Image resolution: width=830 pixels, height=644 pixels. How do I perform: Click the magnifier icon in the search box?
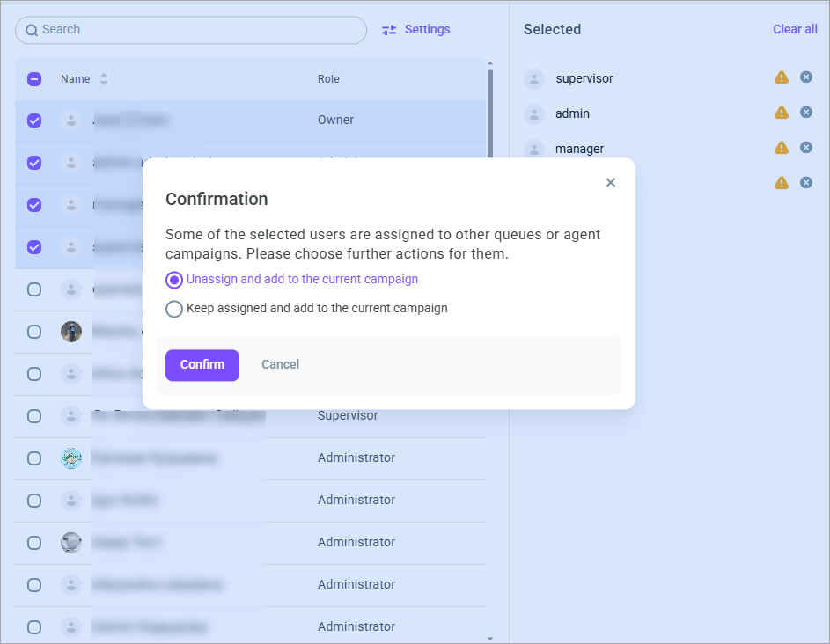tap(32, 30)
